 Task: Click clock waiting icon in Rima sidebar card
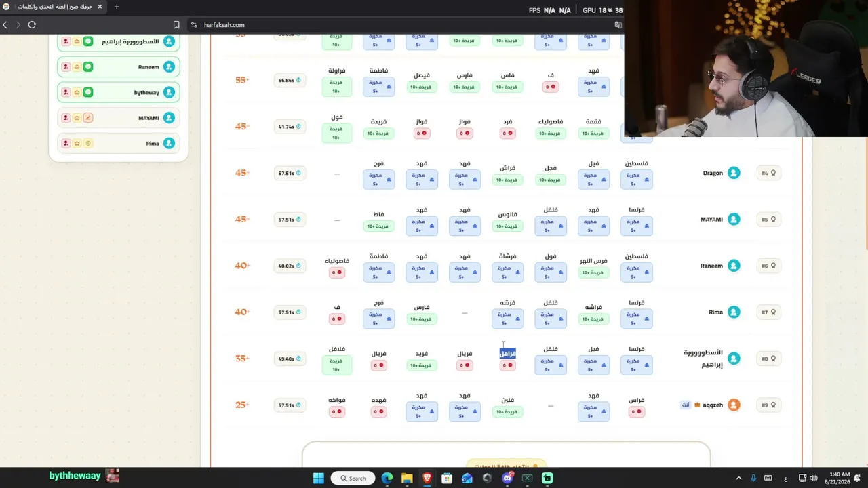pos(88,144)
